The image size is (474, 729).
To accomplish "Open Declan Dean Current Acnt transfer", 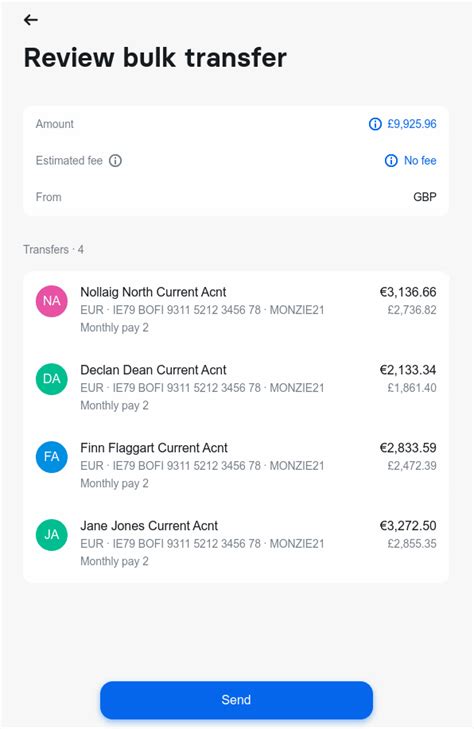I will click(x=236, y=387).
